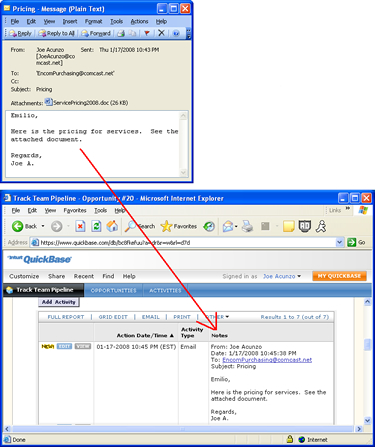Viewport: 375px width, 447px height.
Task: Stop page loading in Internet Explorer
Action: coord(80,227)
